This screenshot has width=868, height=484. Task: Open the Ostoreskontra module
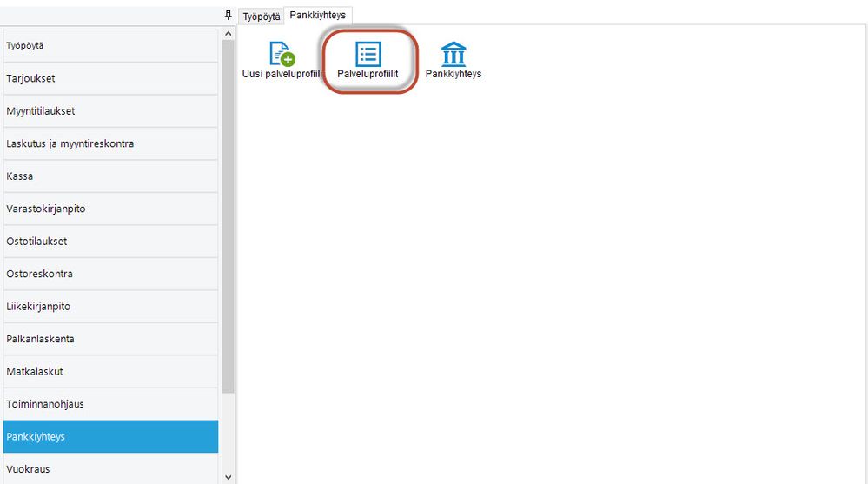click(x=110, y=274)
